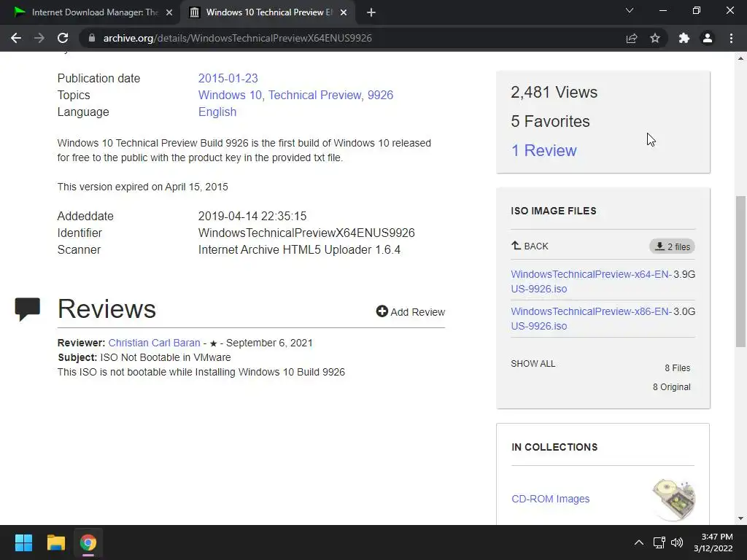The height and width of the screenshot is (560, 747).
Task: Click the CD-ROM Images collection thumbnail
Action: point(673,499)
